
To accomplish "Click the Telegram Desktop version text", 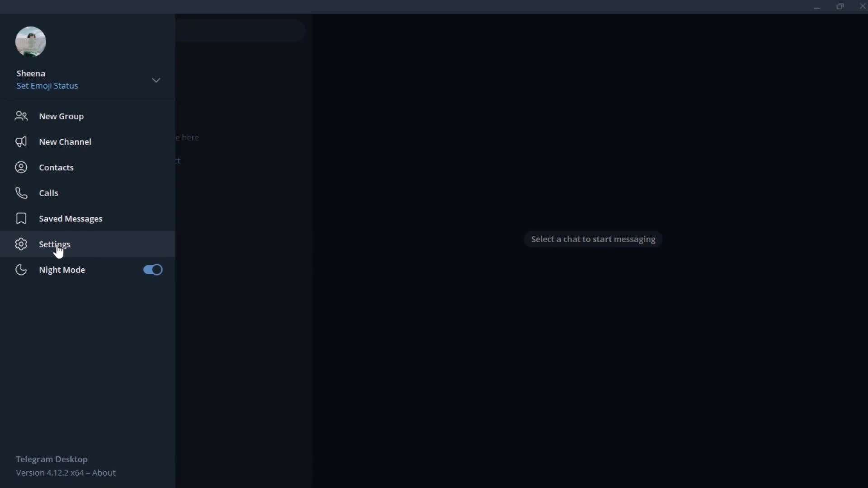I will pyautogui.click(x=65, y=472).
